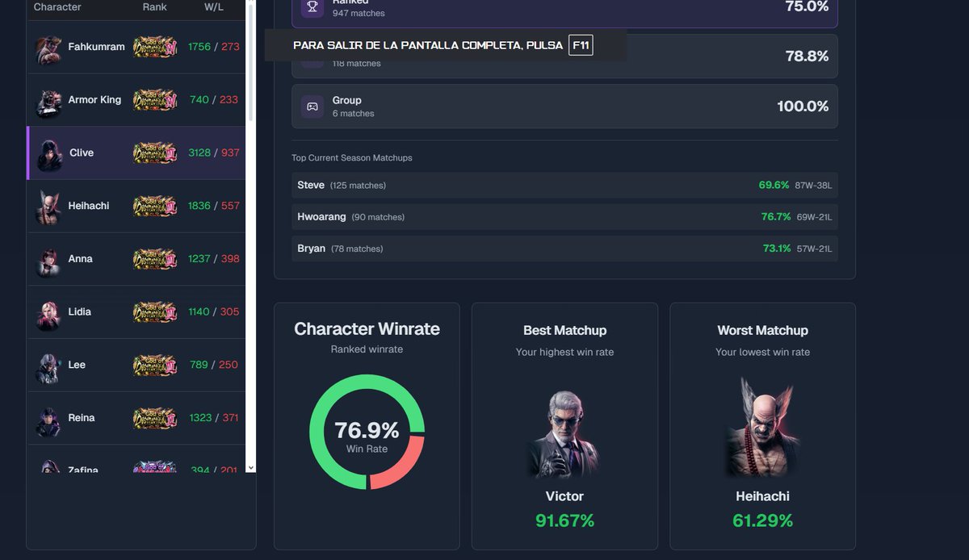Select Armor King character portrait
The width and height of the screenshot is (969, 560).
pyautogui.click(x=48, y=102)
